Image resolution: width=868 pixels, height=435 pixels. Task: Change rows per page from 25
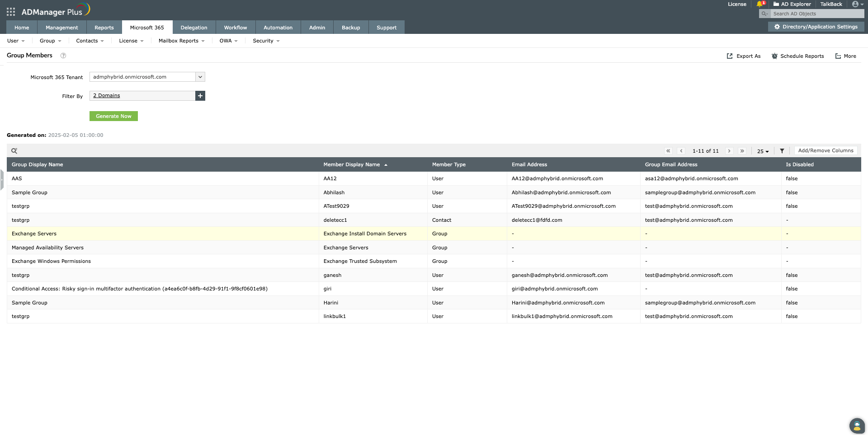(763, 151)
